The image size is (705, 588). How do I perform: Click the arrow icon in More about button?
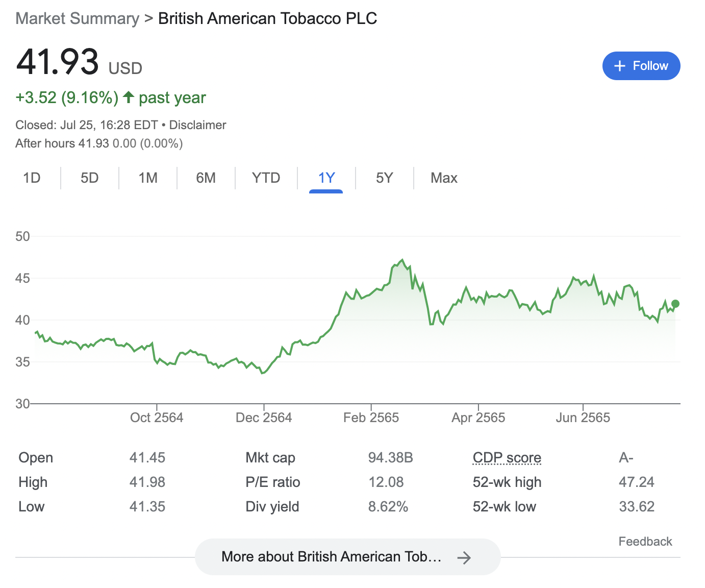pyautogui.click(x=464, y=557)
